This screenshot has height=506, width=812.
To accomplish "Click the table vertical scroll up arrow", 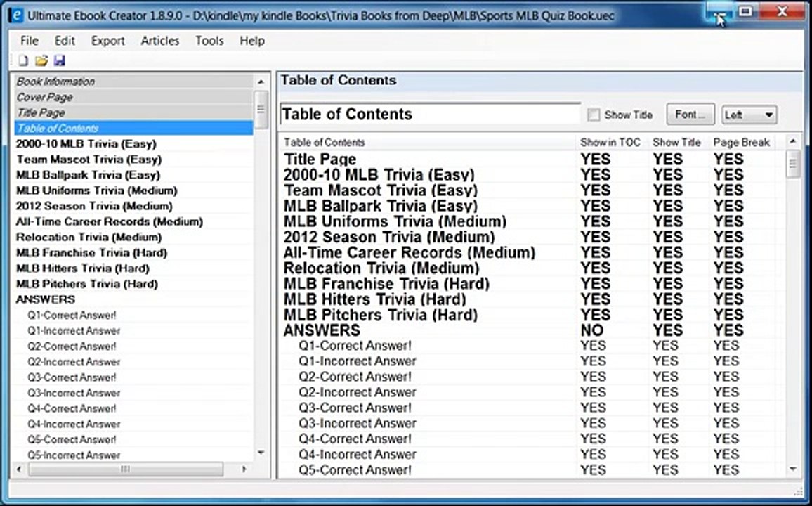I will click(x=792, y=141).
